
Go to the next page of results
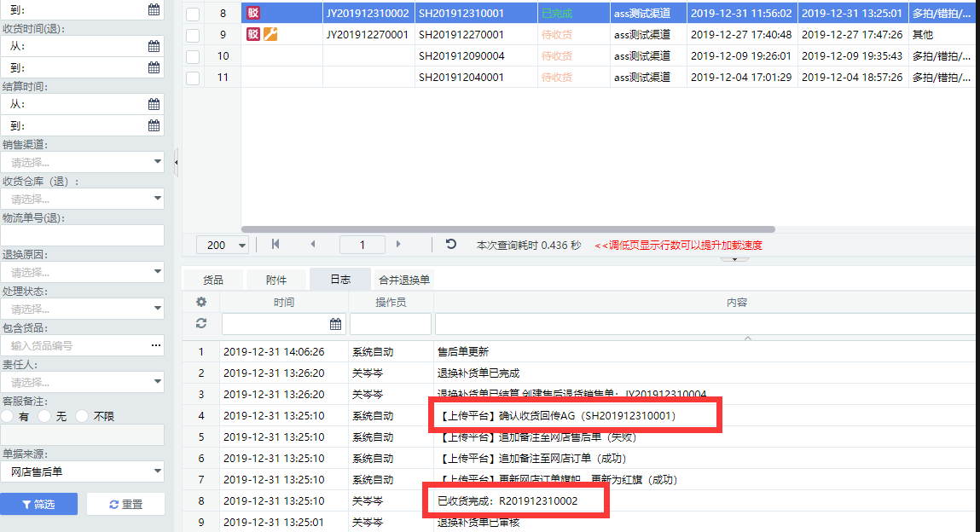click(x=398, y=245)
